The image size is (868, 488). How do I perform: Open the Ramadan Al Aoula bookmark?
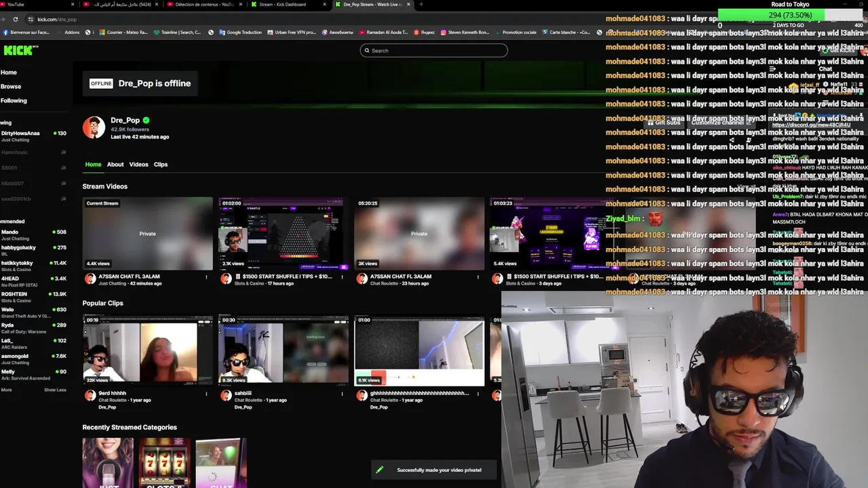tap(384, 32)
